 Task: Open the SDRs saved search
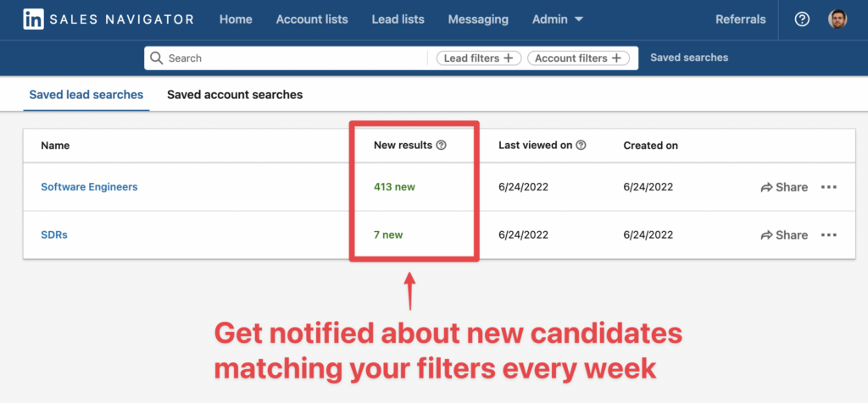coord(54,235)
